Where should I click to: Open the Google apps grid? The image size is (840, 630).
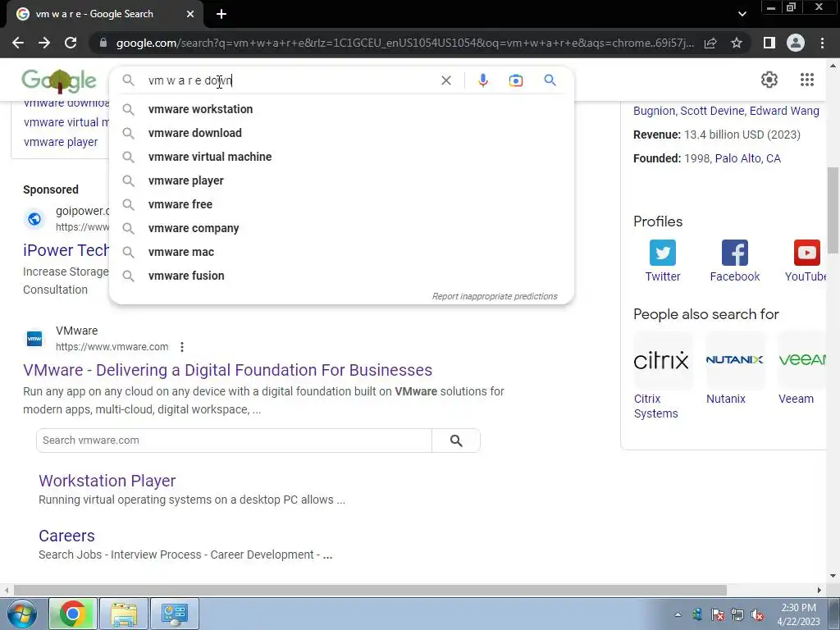(807, 80)
